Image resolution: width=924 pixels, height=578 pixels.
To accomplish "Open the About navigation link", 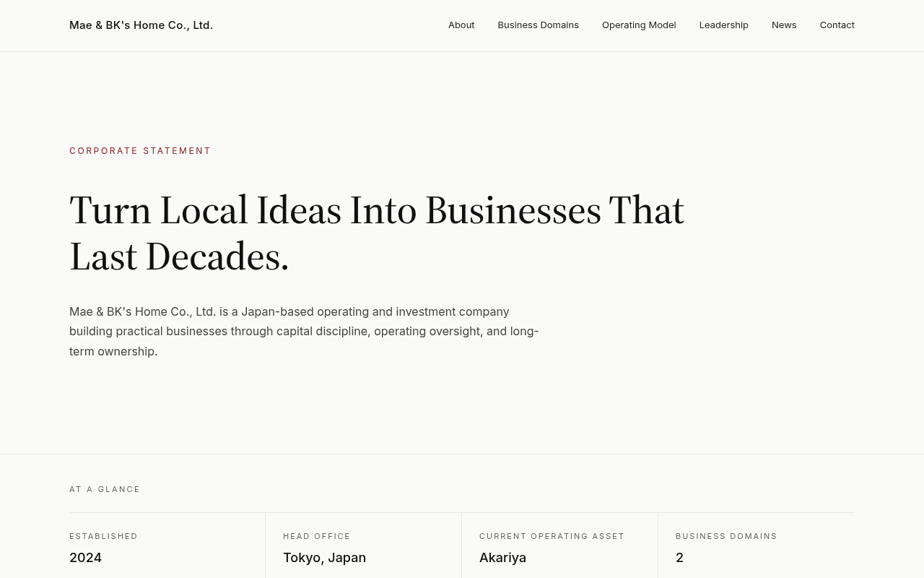I will [461, 25].
